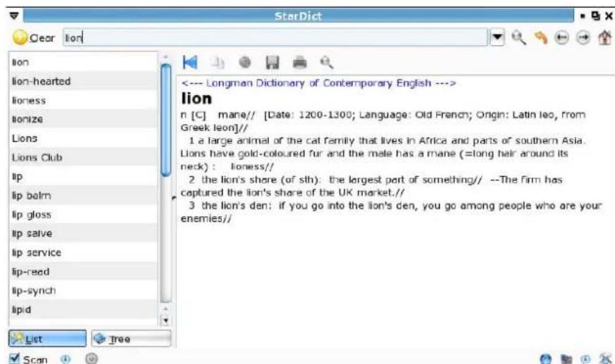Viewport: 615px width, 364px height.
Task: Print the definition with printer icon
Action: click(x=300, y=63)
